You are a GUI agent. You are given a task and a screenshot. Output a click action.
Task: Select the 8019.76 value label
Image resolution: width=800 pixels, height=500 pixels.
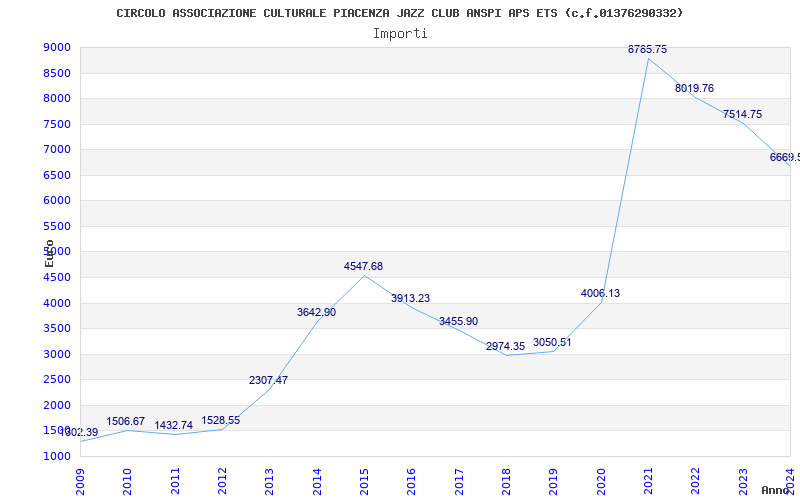pos(694,89)
